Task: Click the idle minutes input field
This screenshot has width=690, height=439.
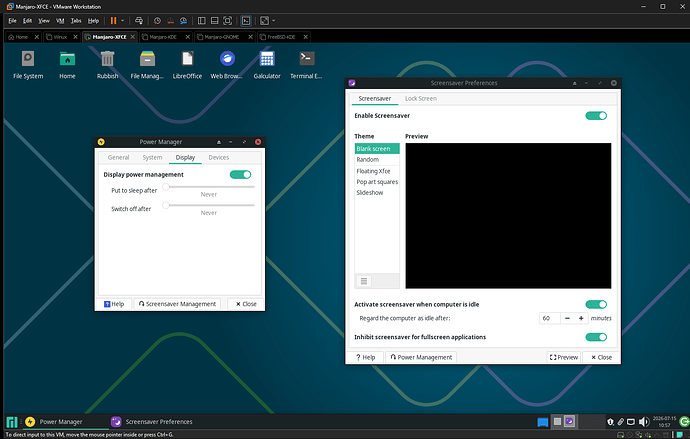Action: click(x=550, y=318)
